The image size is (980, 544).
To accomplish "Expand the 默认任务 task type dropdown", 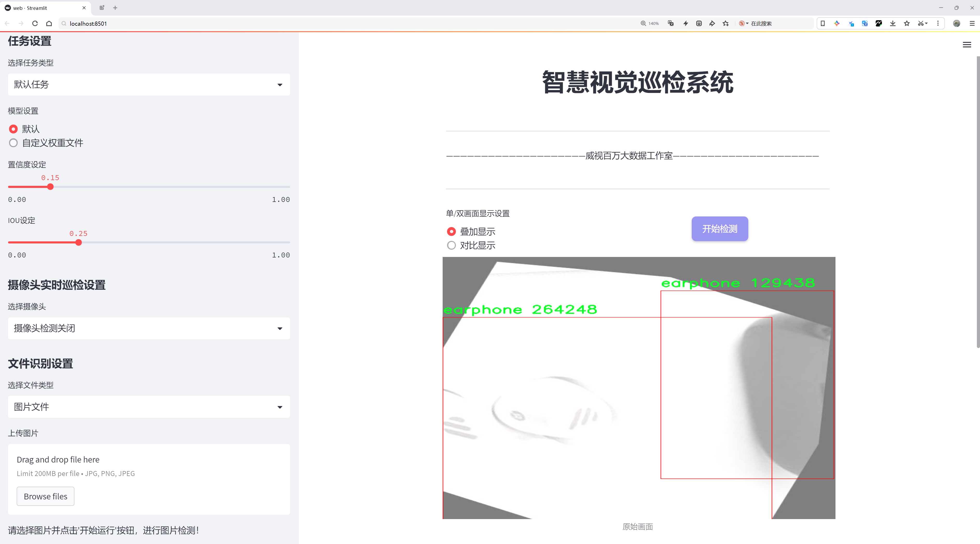I will tap(149, 84).
